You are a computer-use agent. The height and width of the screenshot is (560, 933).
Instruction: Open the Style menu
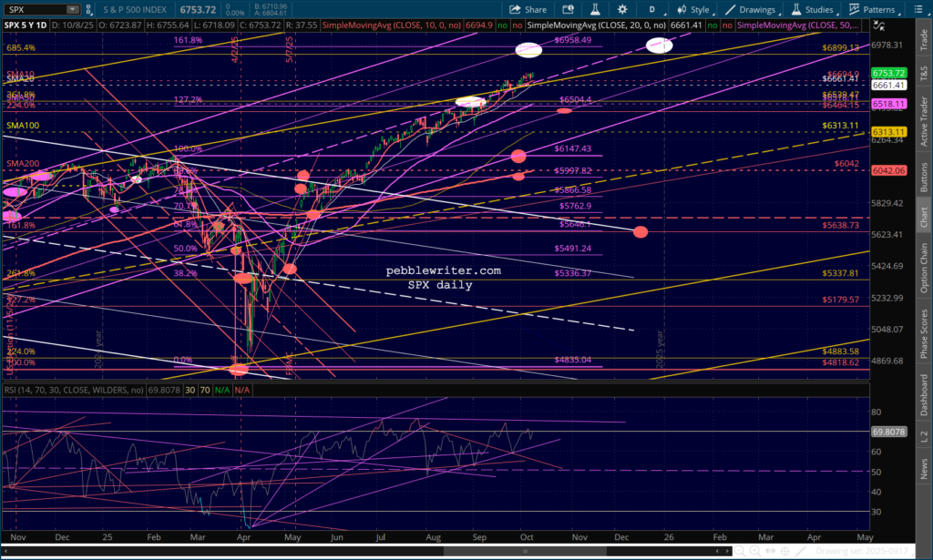692,10
